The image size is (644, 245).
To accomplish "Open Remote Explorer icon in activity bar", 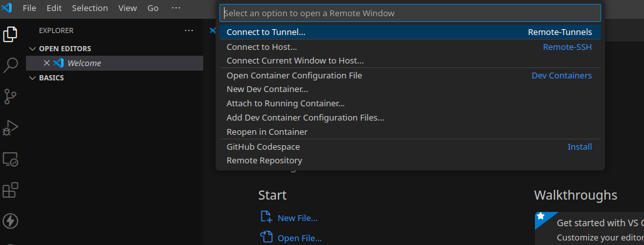I will click(10, 159).
